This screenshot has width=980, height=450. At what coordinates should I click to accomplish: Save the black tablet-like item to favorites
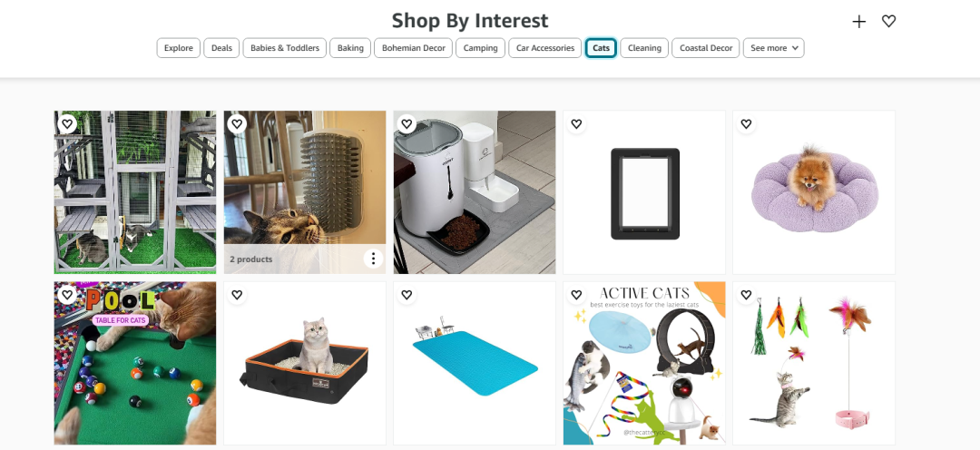pyautogui.click(x=576, y=123)
